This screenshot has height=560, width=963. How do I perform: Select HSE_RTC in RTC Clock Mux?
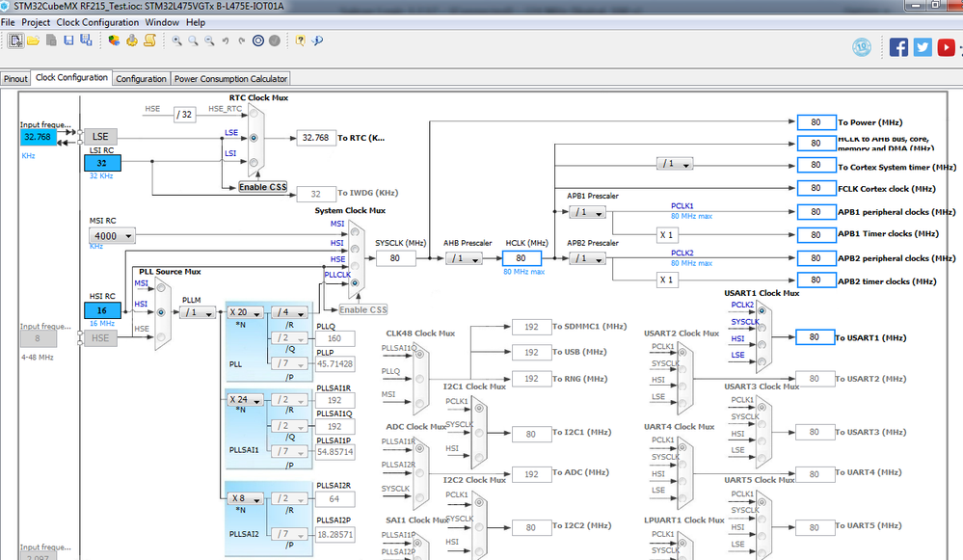[x=253, y=114]
